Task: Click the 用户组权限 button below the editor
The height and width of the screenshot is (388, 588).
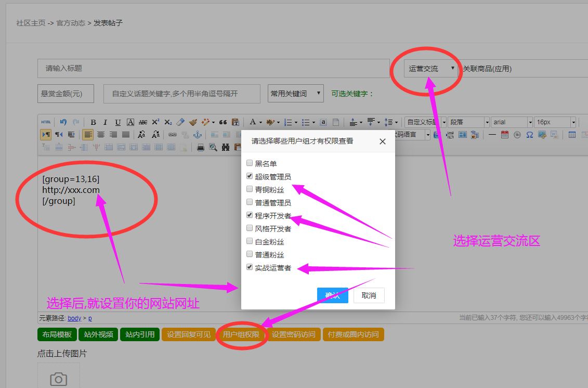Action: (241, 334)
